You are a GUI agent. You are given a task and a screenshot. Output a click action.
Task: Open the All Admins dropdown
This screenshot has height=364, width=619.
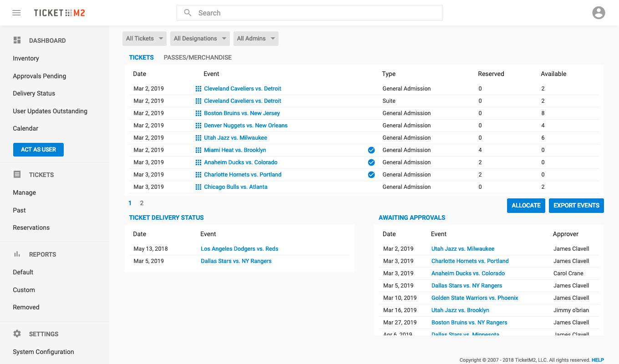(256, 39)
